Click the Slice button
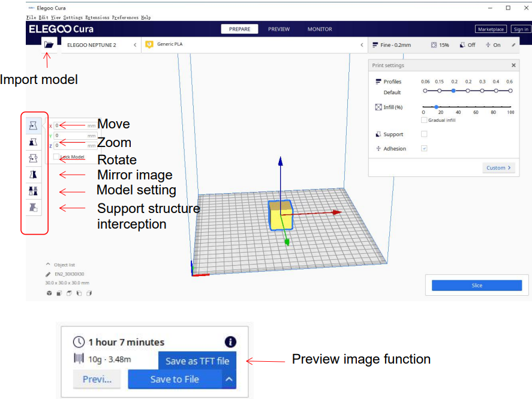532x399 pixels. pos(477,286)
